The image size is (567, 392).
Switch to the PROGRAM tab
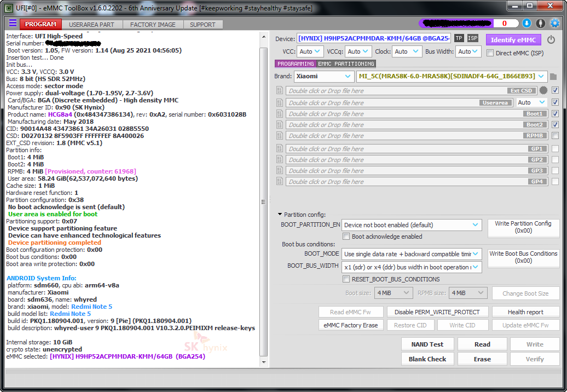pyautogui.click(x=40, y=24)
